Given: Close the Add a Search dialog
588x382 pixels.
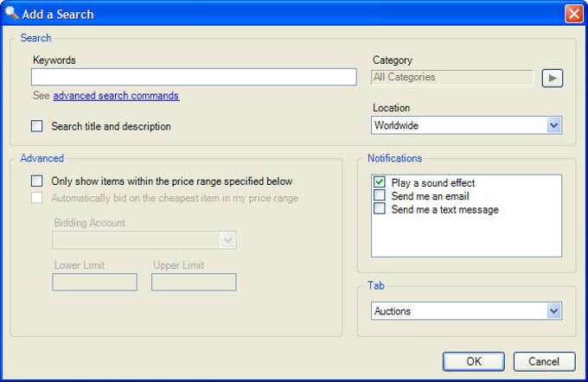Looking at the screenshot, I should tap(572, 14).
